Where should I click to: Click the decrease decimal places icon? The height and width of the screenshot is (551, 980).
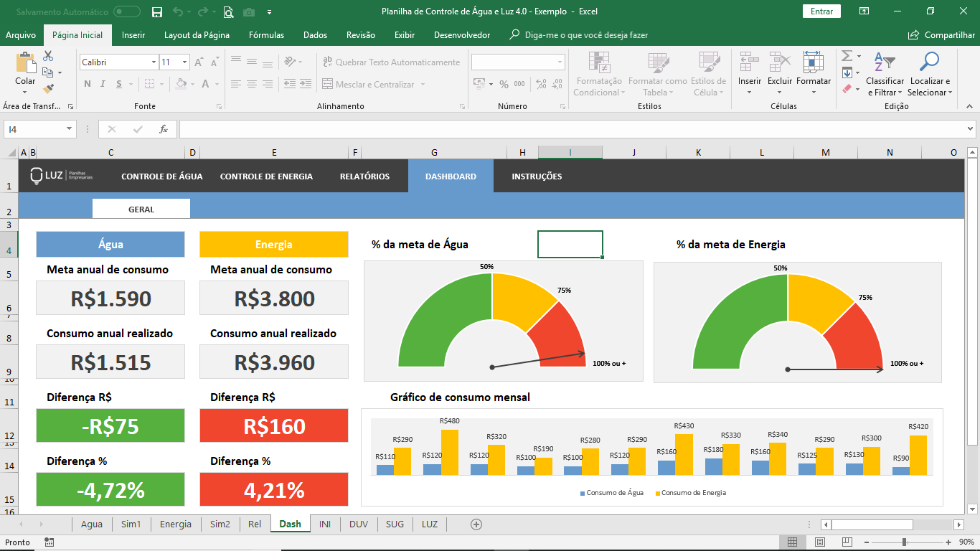[557, 84]
